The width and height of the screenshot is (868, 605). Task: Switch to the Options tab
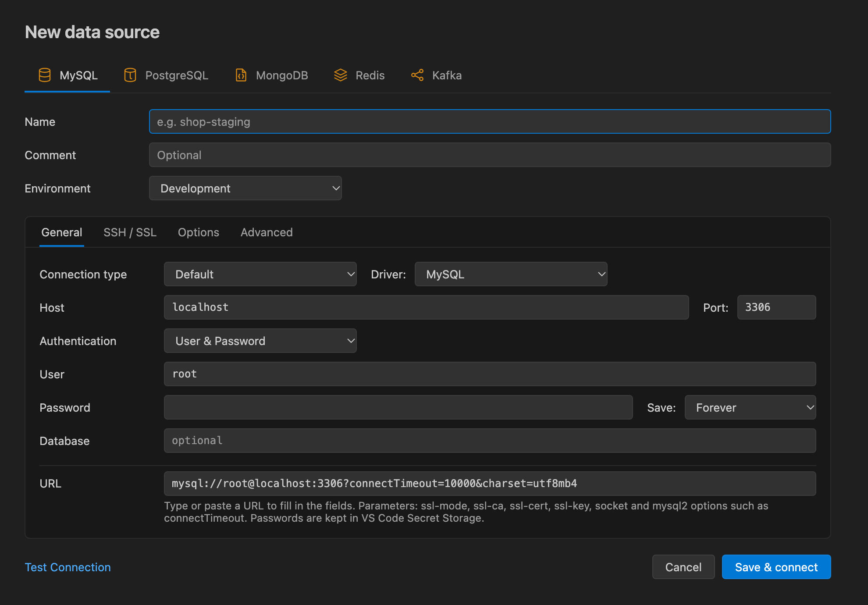pyautogui.click(x=199, y=232)
